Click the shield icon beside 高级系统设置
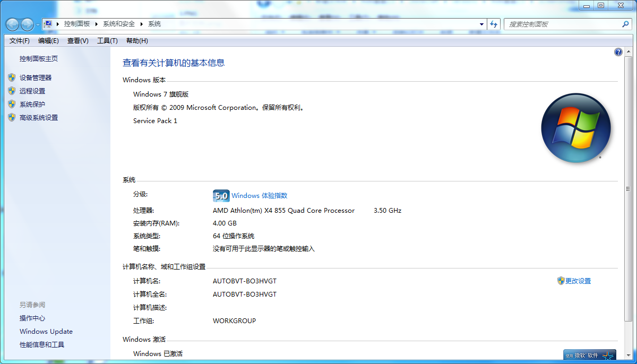637x364 pixels. click(12, 117)
